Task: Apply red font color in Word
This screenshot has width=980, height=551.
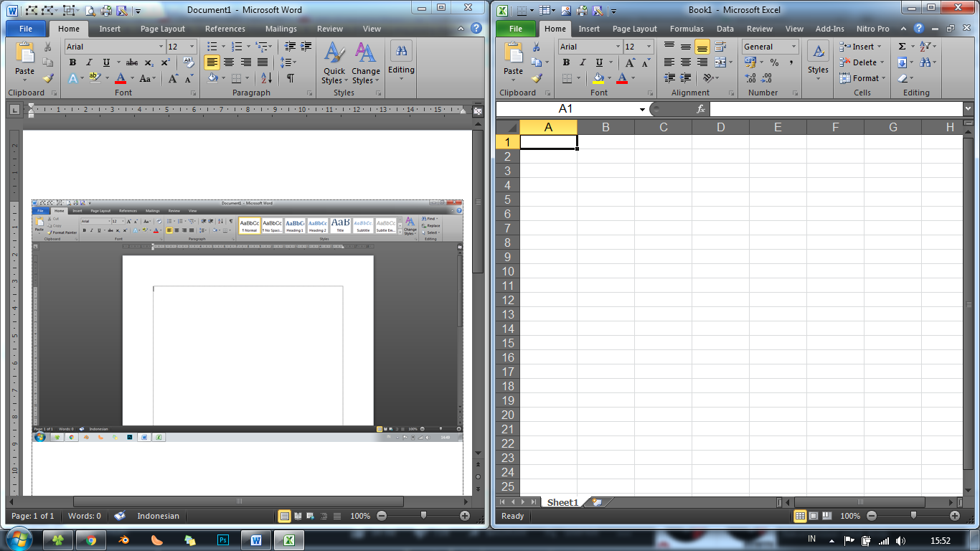Action: pos(121,78)
